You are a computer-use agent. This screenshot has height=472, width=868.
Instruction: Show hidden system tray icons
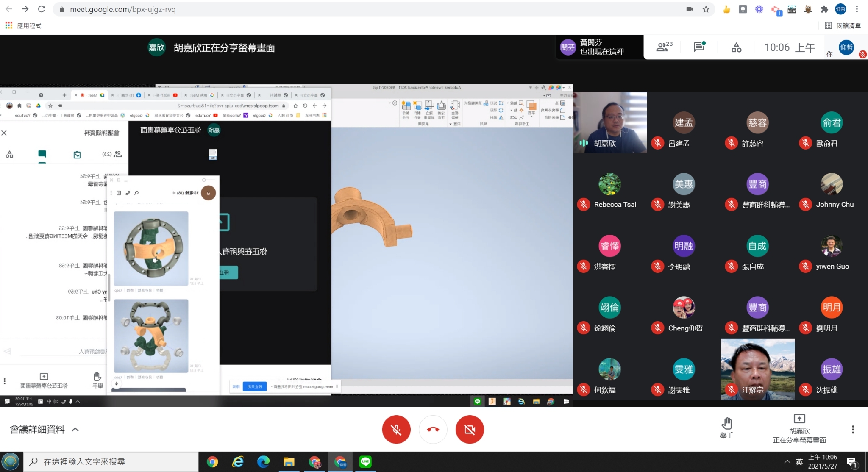coord(787,461)
